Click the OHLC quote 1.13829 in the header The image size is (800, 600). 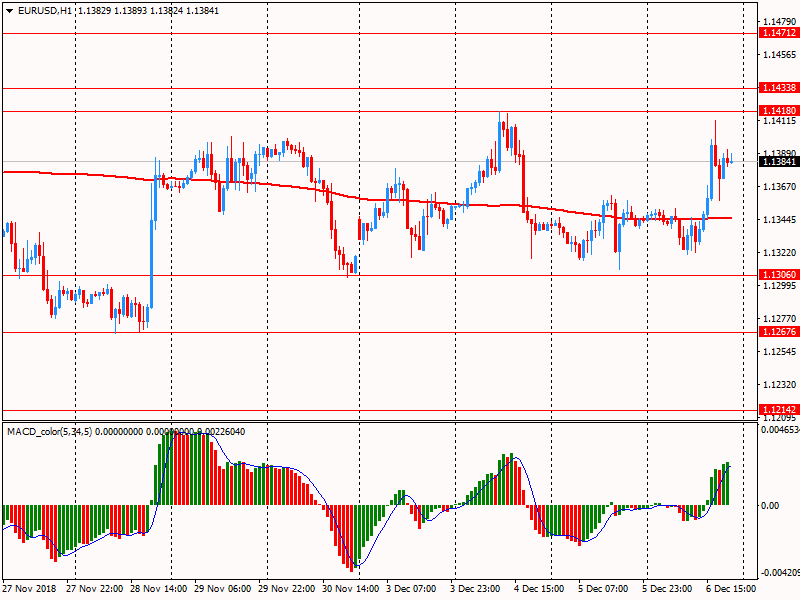point(95,11)
